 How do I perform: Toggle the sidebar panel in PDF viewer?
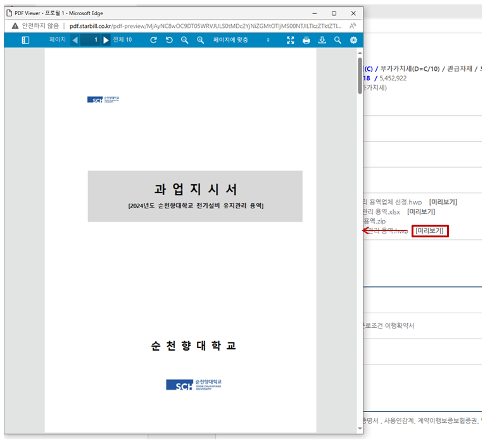(25, 40)
